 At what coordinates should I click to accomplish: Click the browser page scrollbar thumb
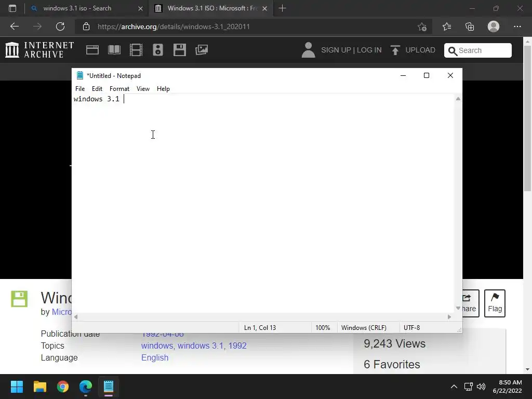tap(528, 119)
